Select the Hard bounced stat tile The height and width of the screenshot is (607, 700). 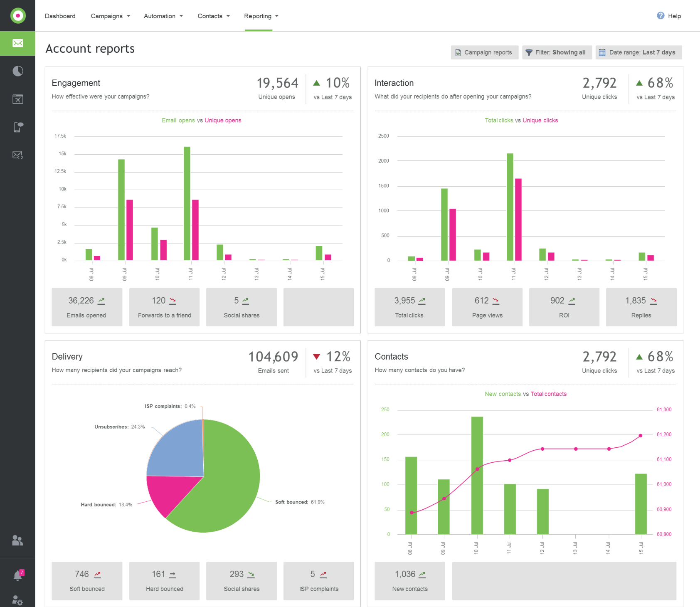[x=164, y=581]
